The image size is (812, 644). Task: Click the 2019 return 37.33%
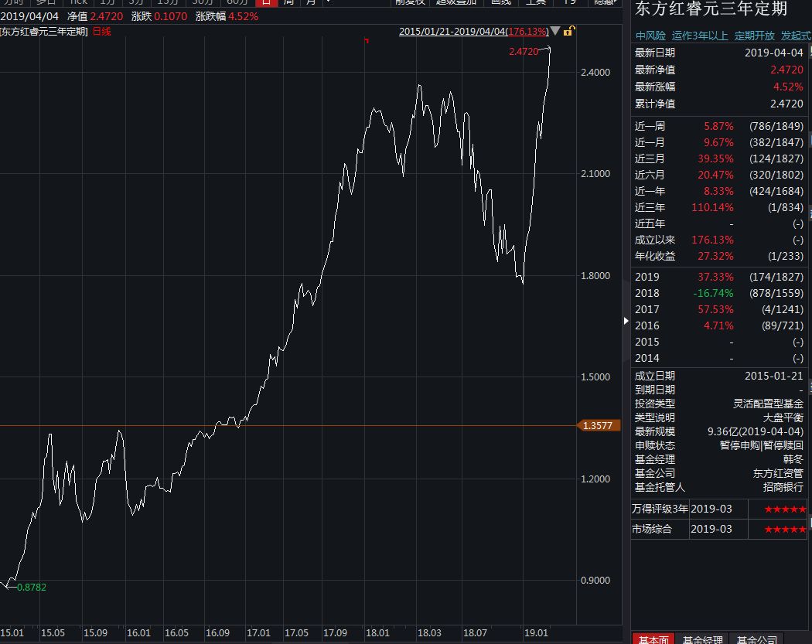(x=715, y=277)
